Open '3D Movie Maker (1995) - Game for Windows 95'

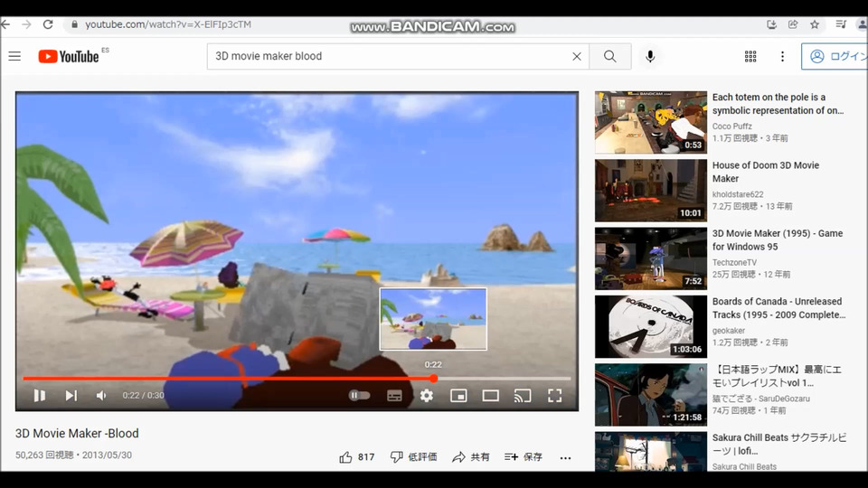(x=778, y=240)
